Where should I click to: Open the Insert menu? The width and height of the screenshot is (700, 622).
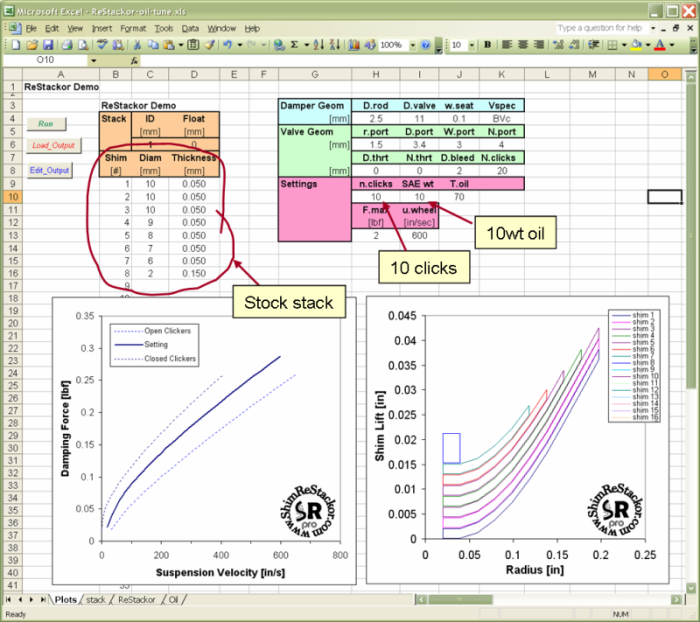[x=102, y=29]
